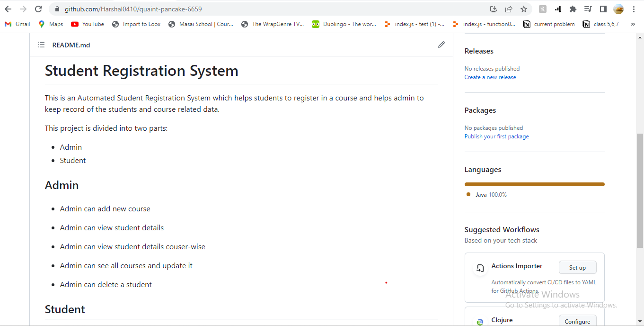The width and height of the screenshot is (644, 326).
Task: Go back with the browser back arrow
Action: [8, 9]
